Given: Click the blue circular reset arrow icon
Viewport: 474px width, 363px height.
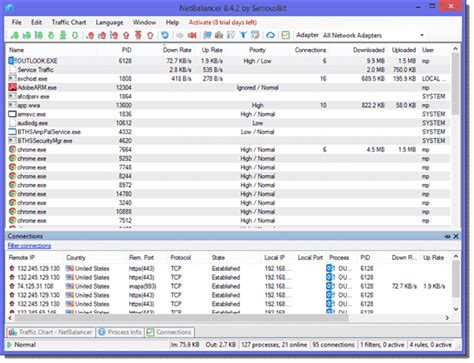Looking at the screenshot, I should (165, 35).
